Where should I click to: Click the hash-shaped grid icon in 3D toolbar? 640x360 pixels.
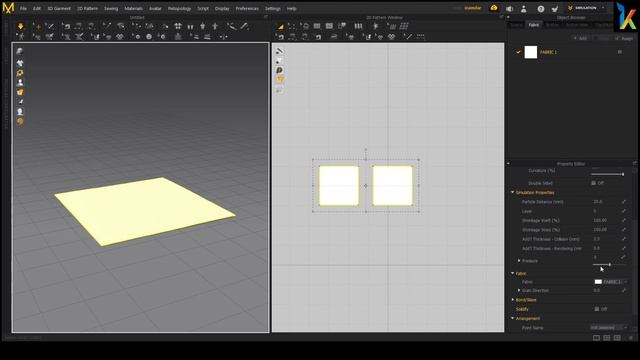[178, 27]
